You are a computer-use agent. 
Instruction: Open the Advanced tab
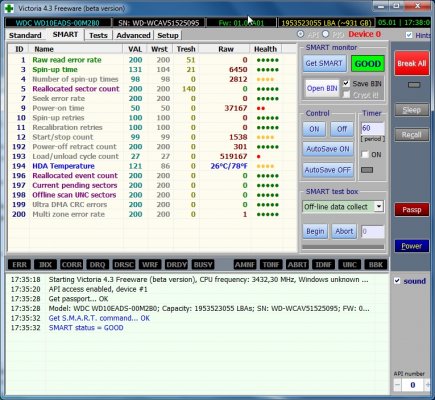tap(133, 35)
